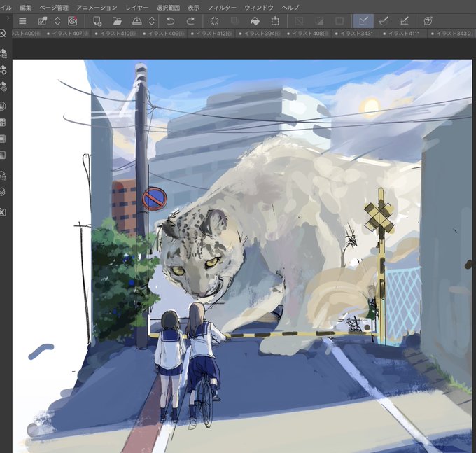Click the Redo arrow

190,21
